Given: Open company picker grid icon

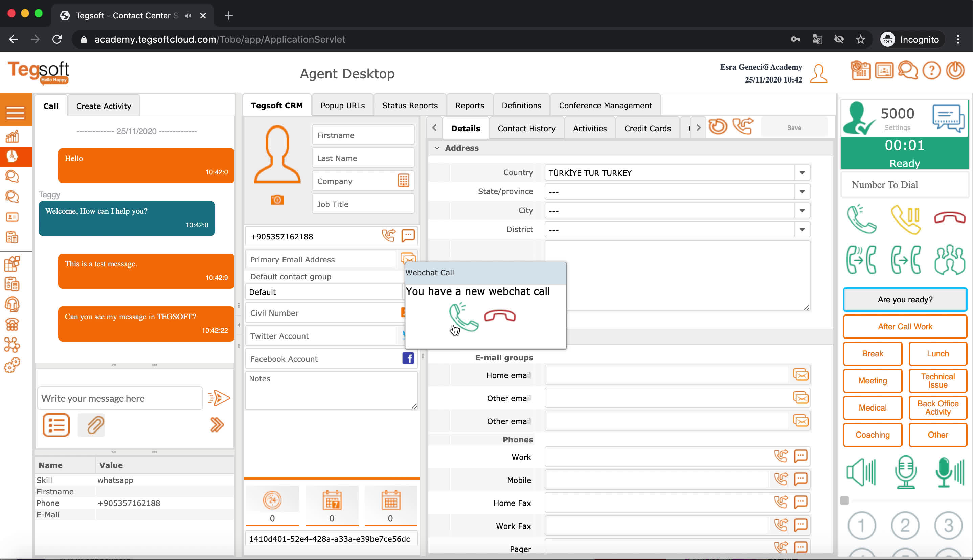Looking at the screenshot, I should coord(403,180).
